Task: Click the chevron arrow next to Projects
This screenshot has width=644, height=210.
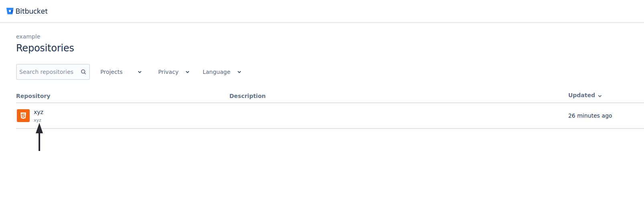Action: click(x=140, y=72)
